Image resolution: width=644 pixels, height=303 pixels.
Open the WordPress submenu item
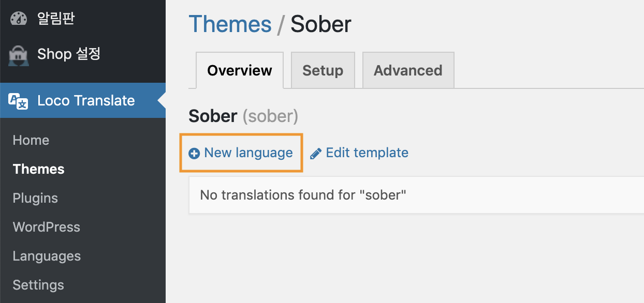(47, 227)
